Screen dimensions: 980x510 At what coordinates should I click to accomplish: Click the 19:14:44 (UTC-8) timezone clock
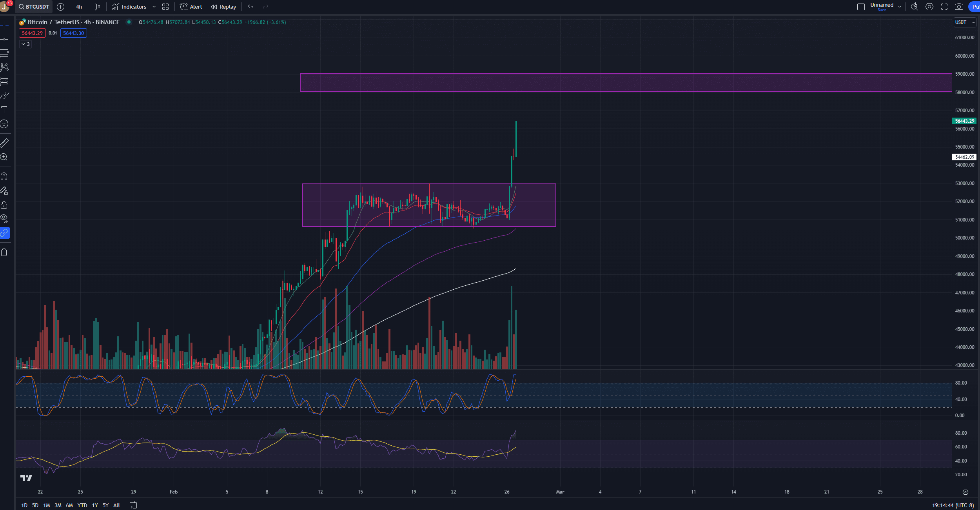click(953, 505)
